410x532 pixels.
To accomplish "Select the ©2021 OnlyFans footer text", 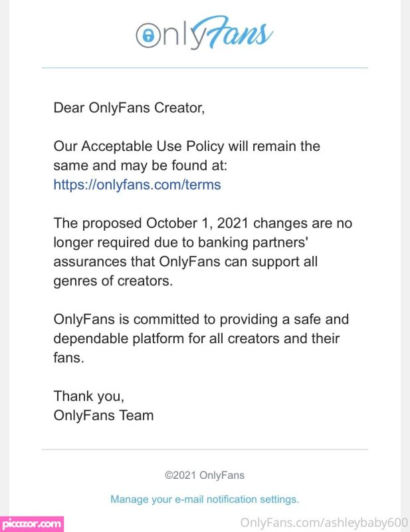I will (205, 475).
